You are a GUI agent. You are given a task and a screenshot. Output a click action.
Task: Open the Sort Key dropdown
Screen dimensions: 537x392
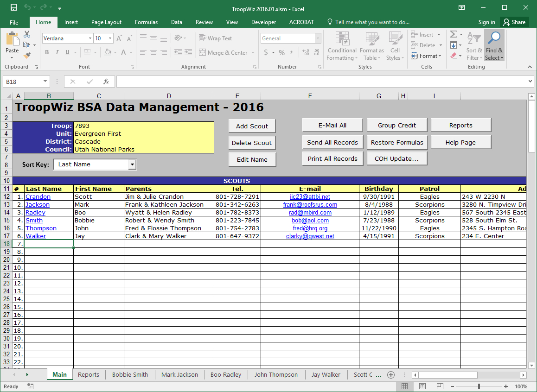pyautogui.click(x=132, y=164)
